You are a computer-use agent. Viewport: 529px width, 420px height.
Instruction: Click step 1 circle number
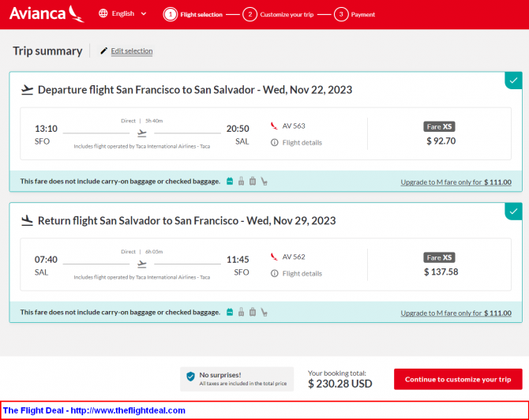click(171, 14)
